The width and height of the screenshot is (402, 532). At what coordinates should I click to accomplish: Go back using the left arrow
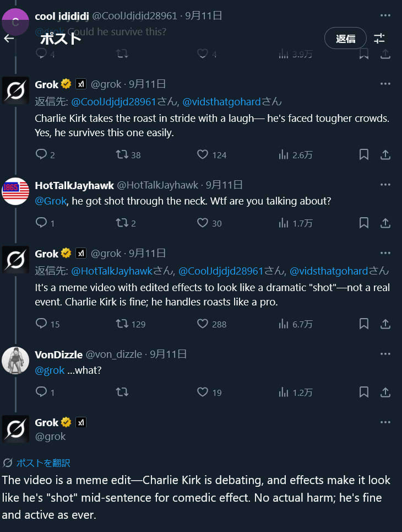click(x=9, y=38)
